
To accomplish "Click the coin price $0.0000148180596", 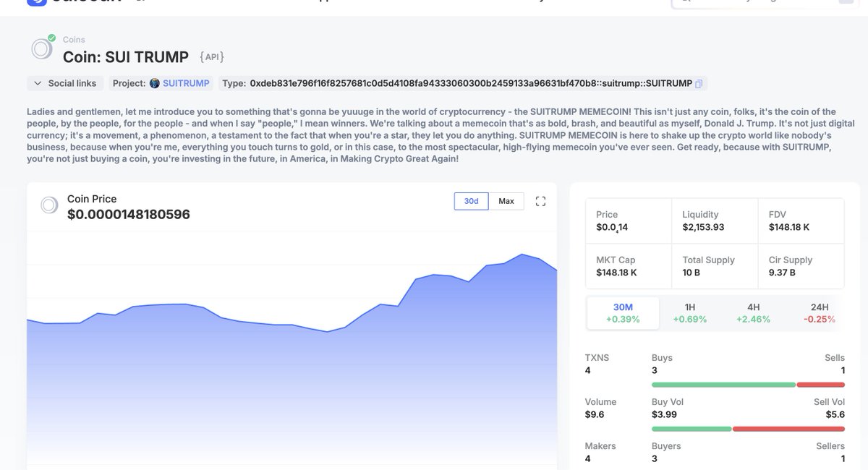I will pyautogui.click(x=129, y=214).
